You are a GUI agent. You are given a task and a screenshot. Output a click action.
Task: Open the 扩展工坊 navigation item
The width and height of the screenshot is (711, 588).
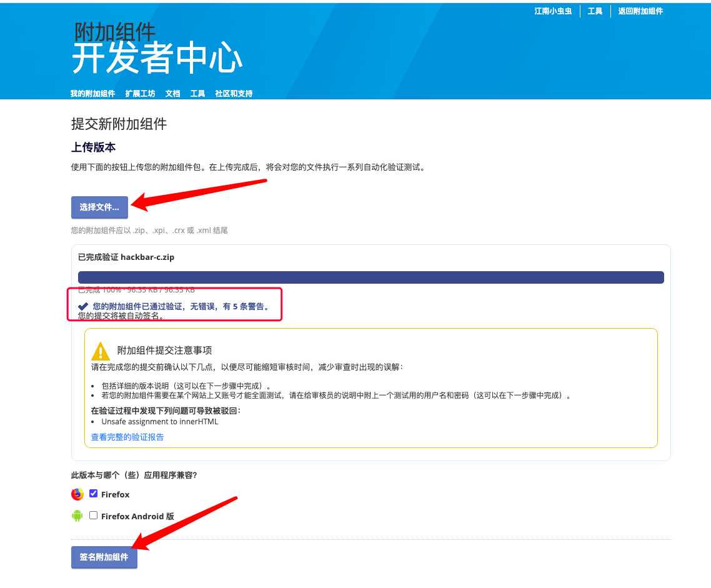point(140,93)
